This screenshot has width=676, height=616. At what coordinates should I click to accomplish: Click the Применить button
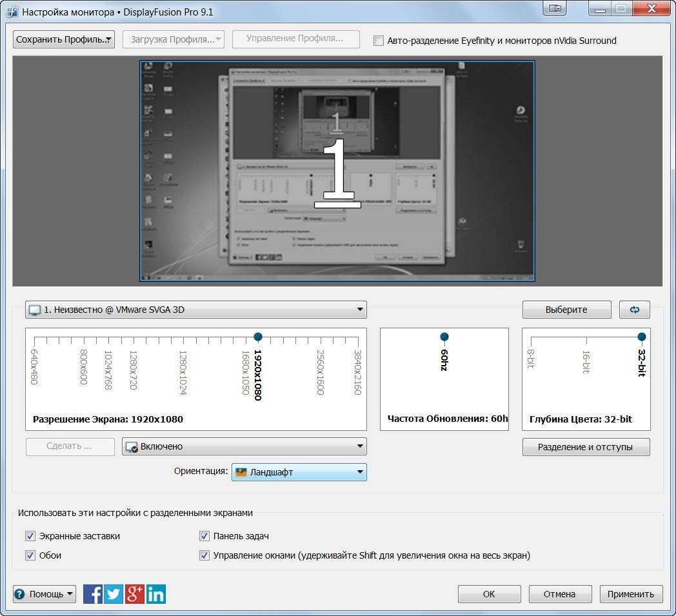[631, 594]
